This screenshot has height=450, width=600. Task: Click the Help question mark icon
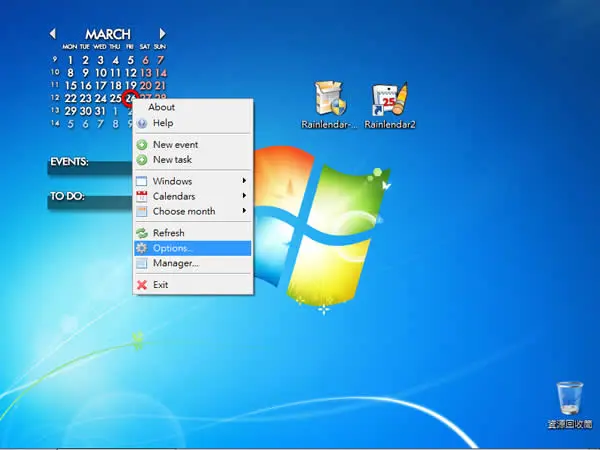pyautogui.click(x=142, y=123)
